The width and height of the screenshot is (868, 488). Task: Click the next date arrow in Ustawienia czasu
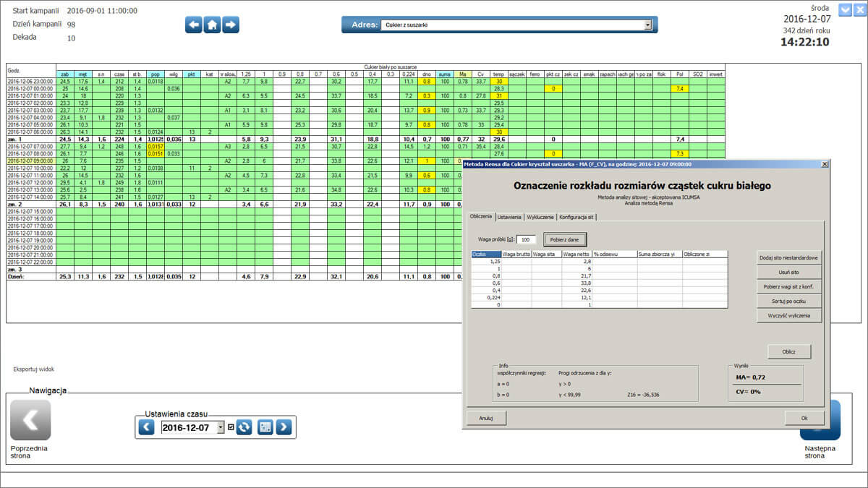284,427
